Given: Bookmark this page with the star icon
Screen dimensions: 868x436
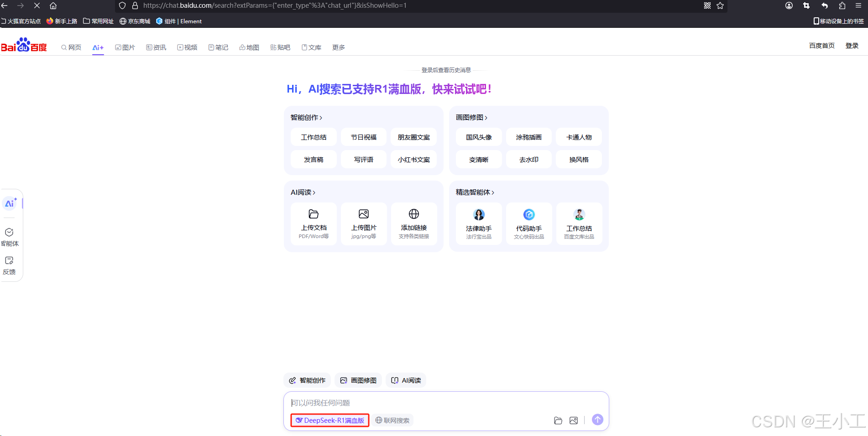Looking at the screenshot, I should click(x=720, y=5).
